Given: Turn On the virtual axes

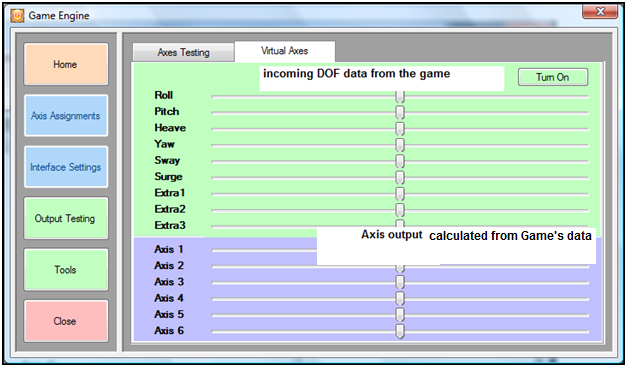Looking at the screenshot, I should point(553,77).
